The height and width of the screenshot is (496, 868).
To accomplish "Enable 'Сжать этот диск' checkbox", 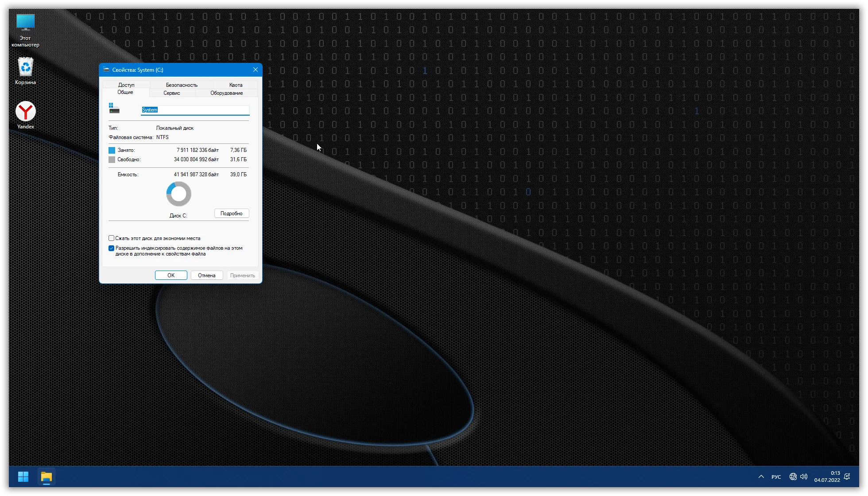I will 112,238.
